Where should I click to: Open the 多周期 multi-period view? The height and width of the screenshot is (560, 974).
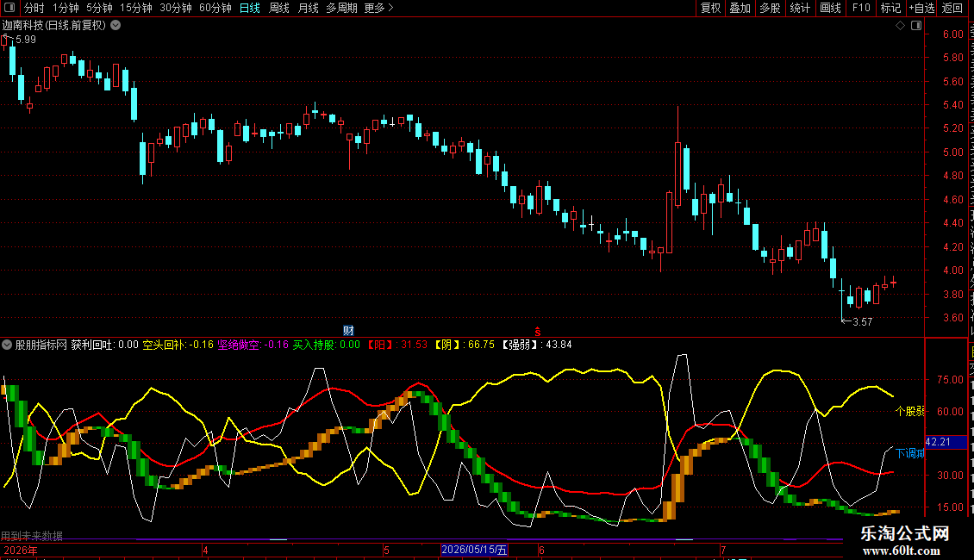coord(341,8)
